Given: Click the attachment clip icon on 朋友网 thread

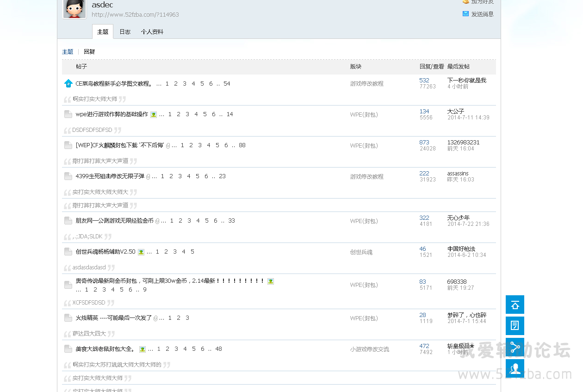Looking at the screenshot, I should [157, 221].
